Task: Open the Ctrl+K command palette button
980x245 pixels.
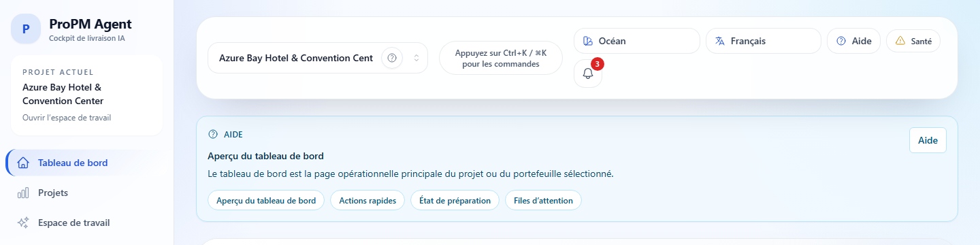Action: 501,58
